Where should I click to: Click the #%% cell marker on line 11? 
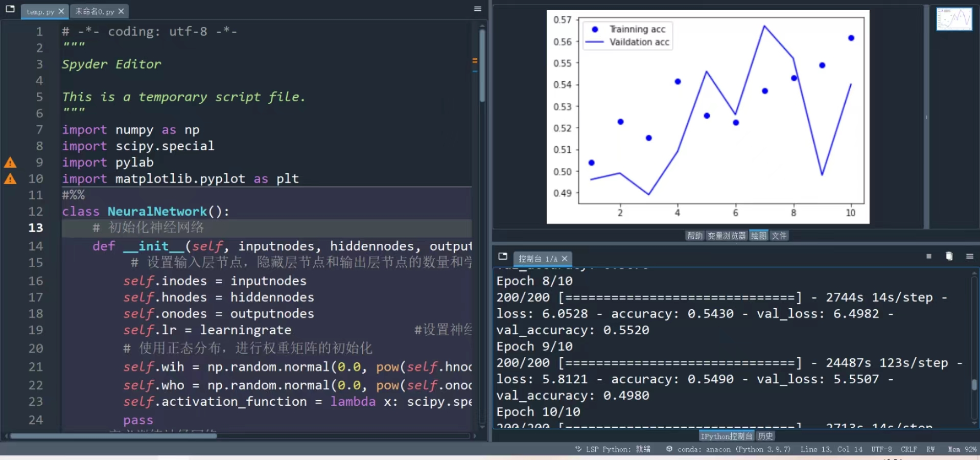tap(74, 195)
